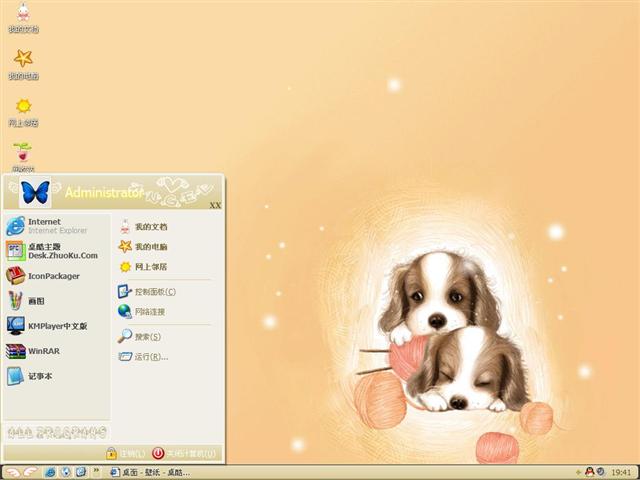Open 我的电脑 star desktop icon

tap(23, 64)
